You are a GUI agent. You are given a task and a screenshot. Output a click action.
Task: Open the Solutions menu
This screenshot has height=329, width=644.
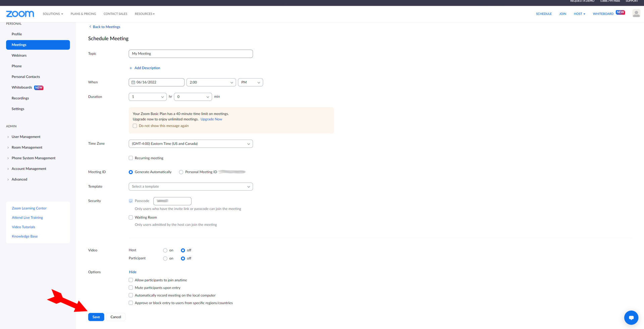pos(53,14)
